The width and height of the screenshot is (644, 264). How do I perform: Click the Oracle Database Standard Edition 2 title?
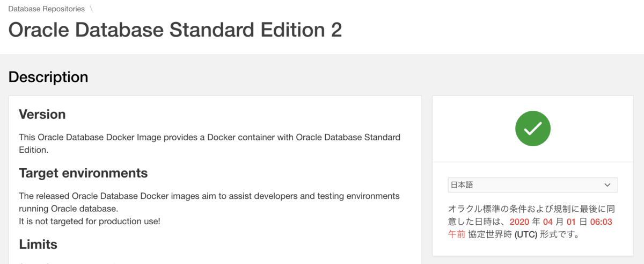(x=175, y=30)
